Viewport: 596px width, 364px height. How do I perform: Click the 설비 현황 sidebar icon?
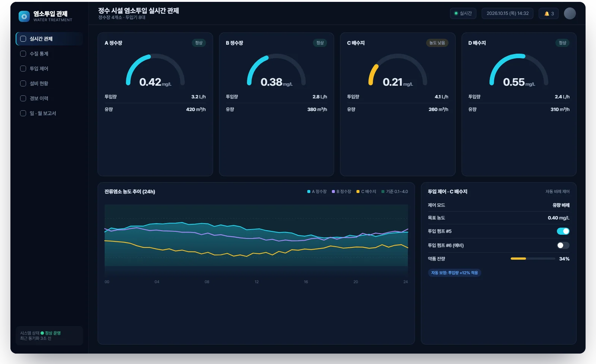(23, 83)
